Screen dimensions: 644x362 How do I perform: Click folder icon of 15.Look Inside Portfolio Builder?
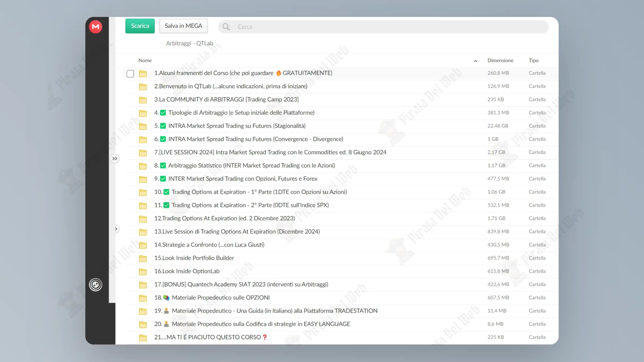coord(143,258)
